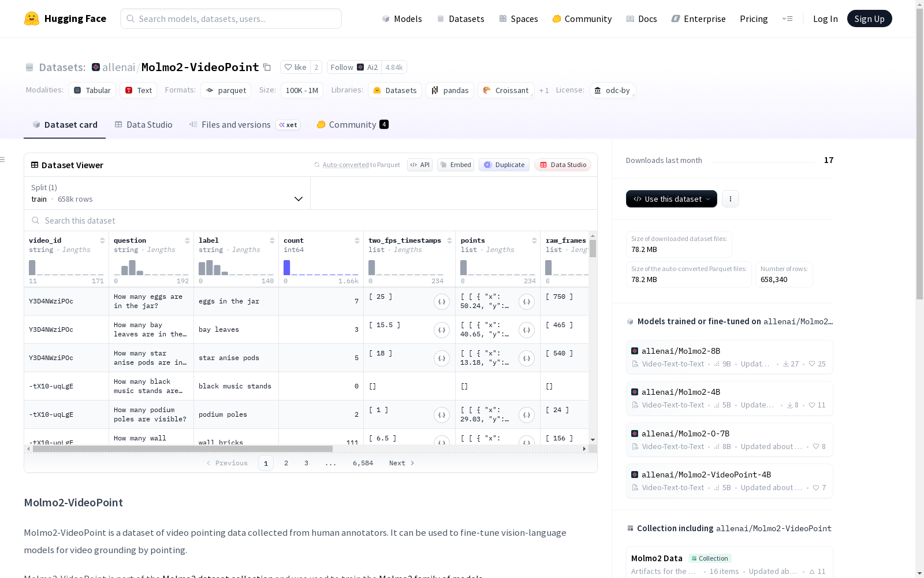Screen dimensions: 924x578
Task: Click the table horizontal scrollbar
Action: pos(182,449)
